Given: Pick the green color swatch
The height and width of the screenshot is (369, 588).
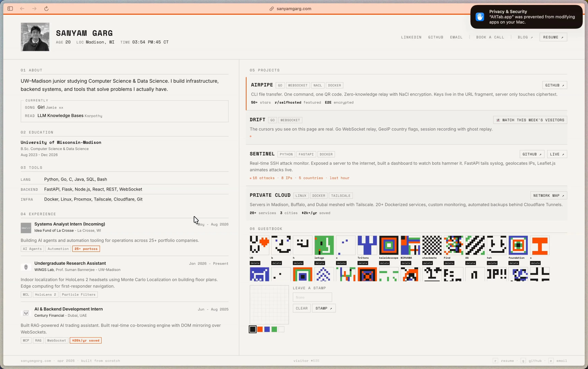Looking at the screenshot, I should (x=274, y=329).
